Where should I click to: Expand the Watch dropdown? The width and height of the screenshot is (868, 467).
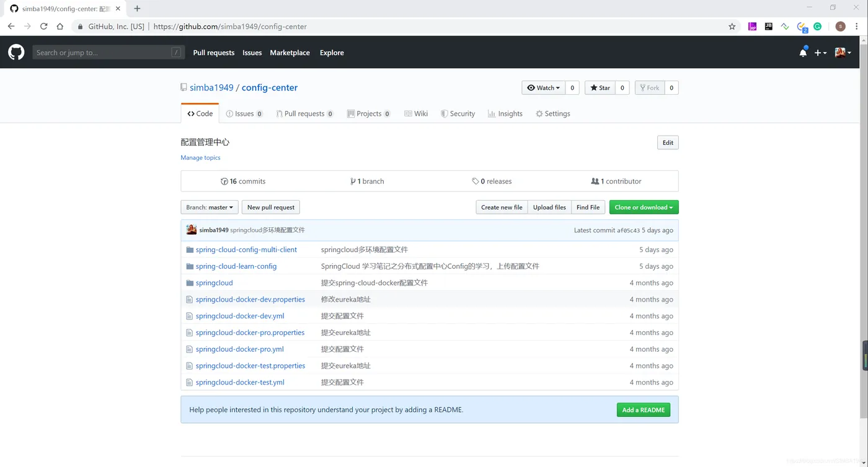coord(543,88)
